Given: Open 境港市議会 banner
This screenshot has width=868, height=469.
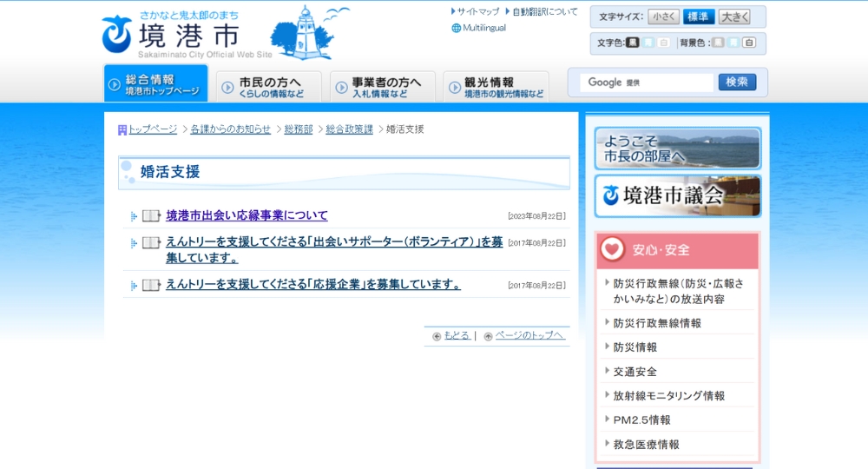Looking at the screenshot, I should tap(678, 196).
